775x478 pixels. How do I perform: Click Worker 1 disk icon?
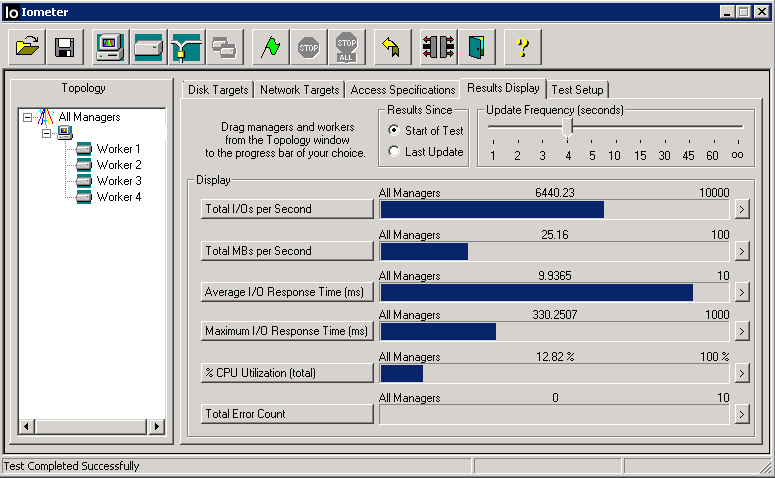84,149
